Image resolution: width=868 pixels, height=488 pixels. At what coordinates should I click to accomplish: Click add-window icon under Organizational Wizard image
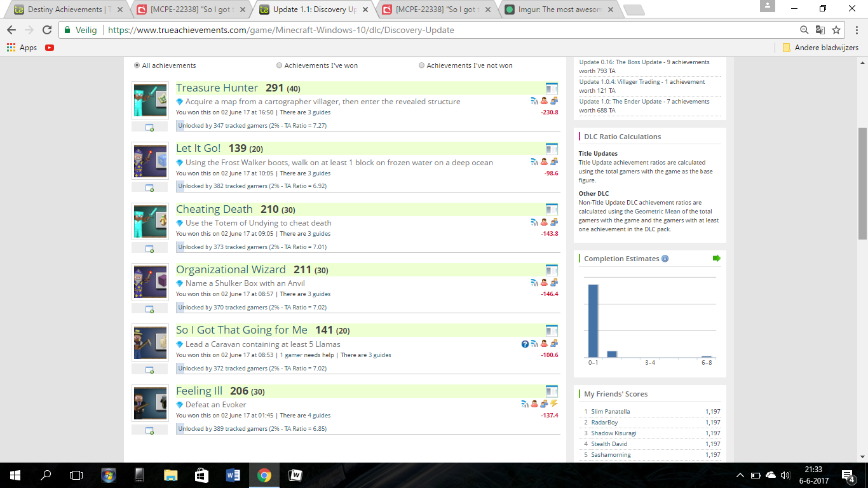click(150, 309)
